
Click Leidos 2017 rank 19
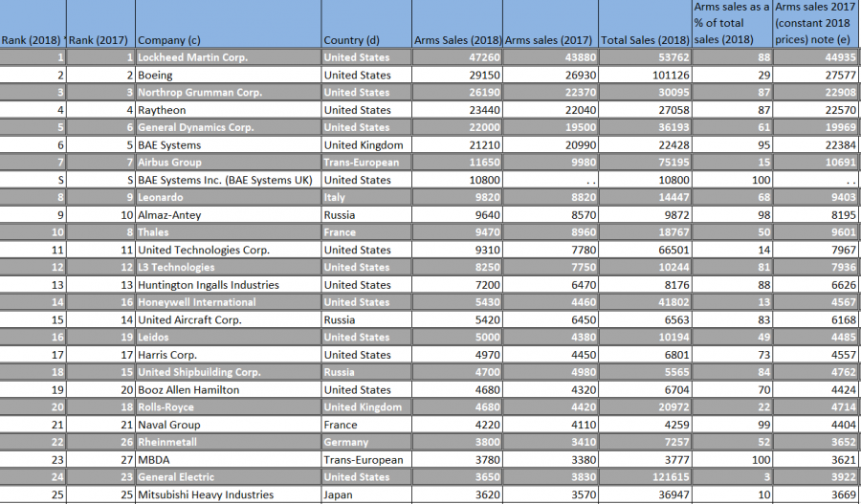[101, 337]
